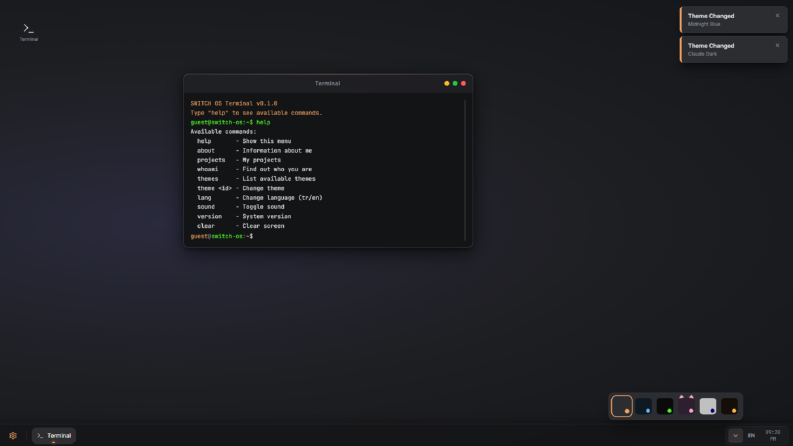Select the purple cat-ear theme swatch
This screenshot has width=793, height=446.
pyautogui.click(x=686, y=406)
